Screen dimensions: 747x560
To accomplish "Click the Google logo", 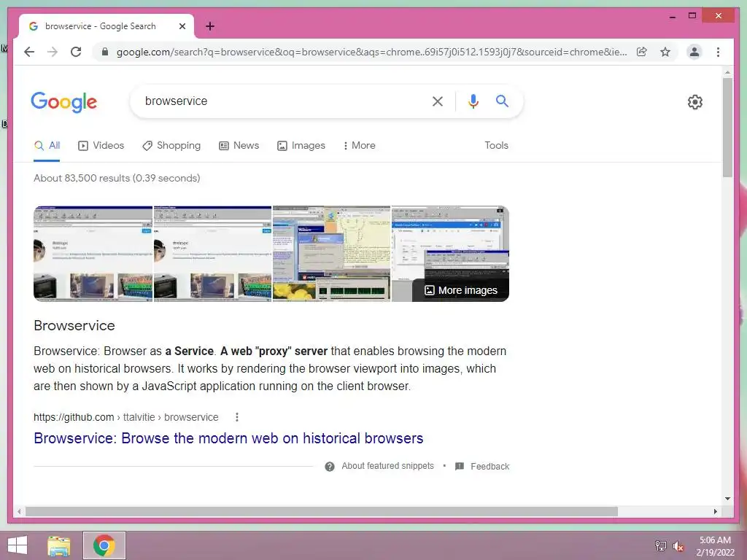I will (64, 102).
